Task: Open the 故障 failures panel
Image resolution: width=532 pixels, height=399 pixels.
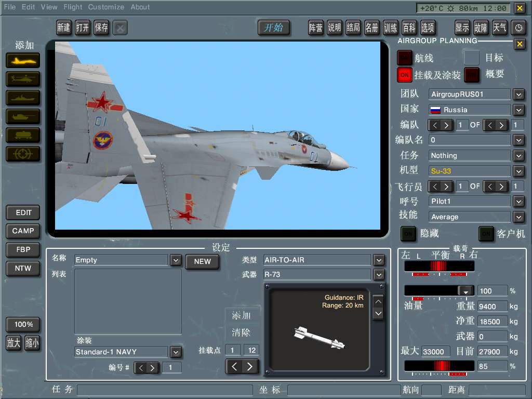Action: click(x=481, y=28)
